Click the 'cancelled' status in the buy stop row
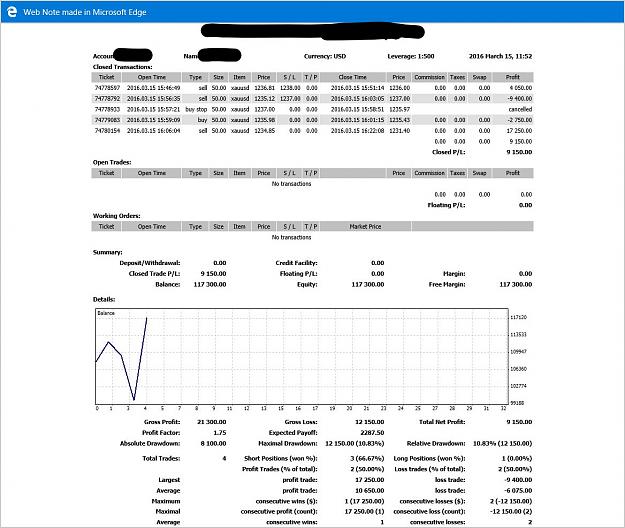 (x=520, y=109)
